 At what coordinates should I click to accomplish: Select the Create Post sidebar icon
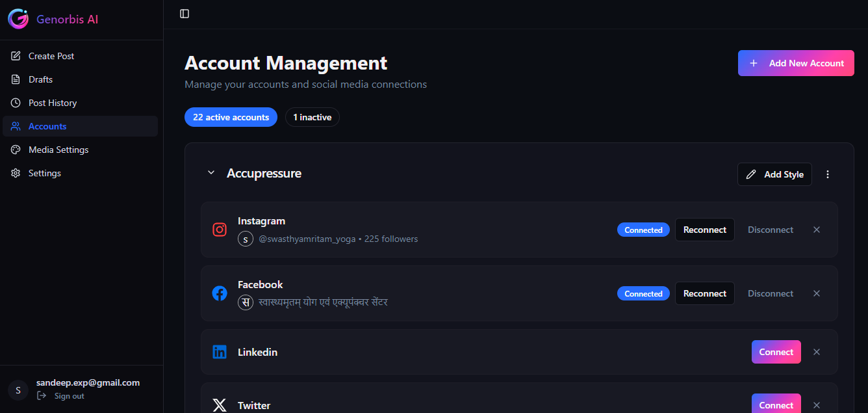[16, 55]
